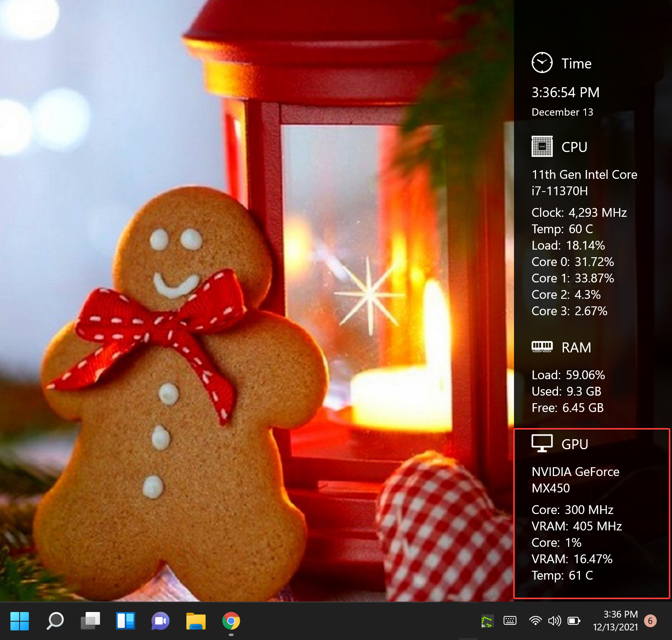The width and height of the screenshot is (672, 640).
Task: Open taskbar Search magnifier
Action: (55, 621)
